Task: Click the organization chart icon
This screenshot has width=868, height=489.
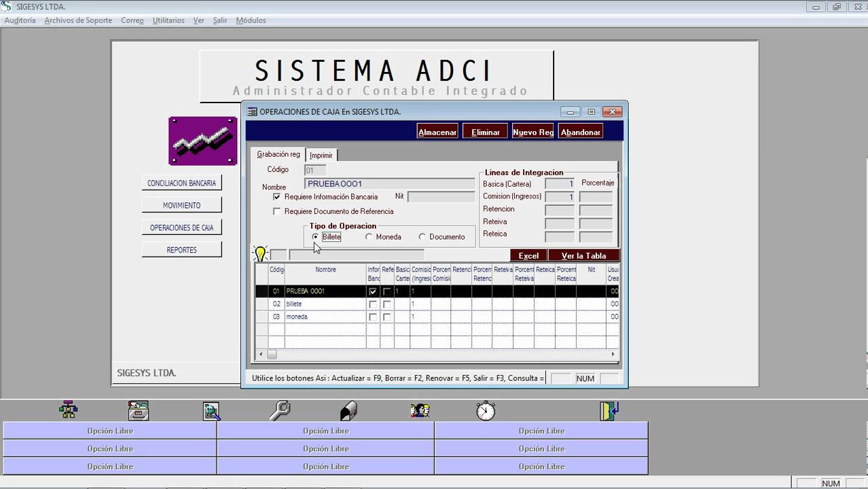Action: click(x=68, y=410)
